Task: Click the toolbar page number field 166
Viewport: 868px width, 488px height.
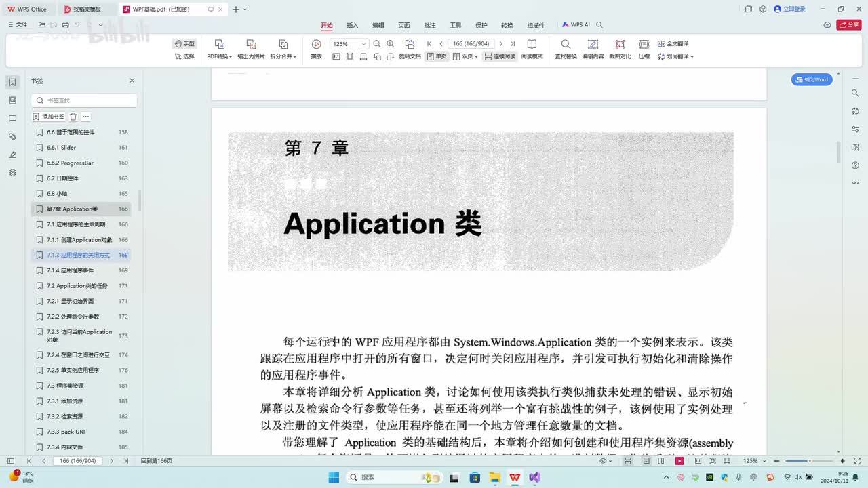Action: point(471,44)
